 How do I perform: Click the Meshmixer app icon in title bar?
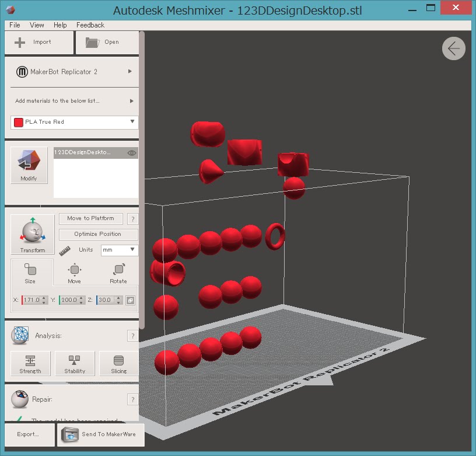(10, 10)
